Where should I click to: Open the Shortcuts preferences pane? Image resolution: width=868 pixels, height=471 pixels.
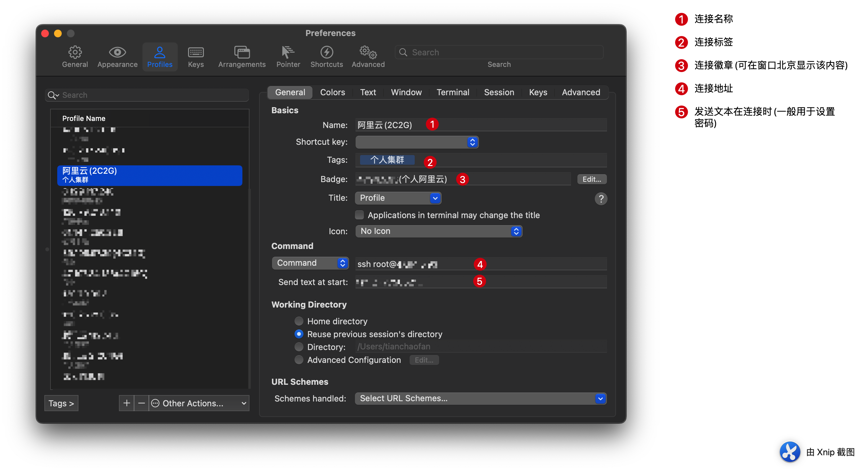(327, 57)
